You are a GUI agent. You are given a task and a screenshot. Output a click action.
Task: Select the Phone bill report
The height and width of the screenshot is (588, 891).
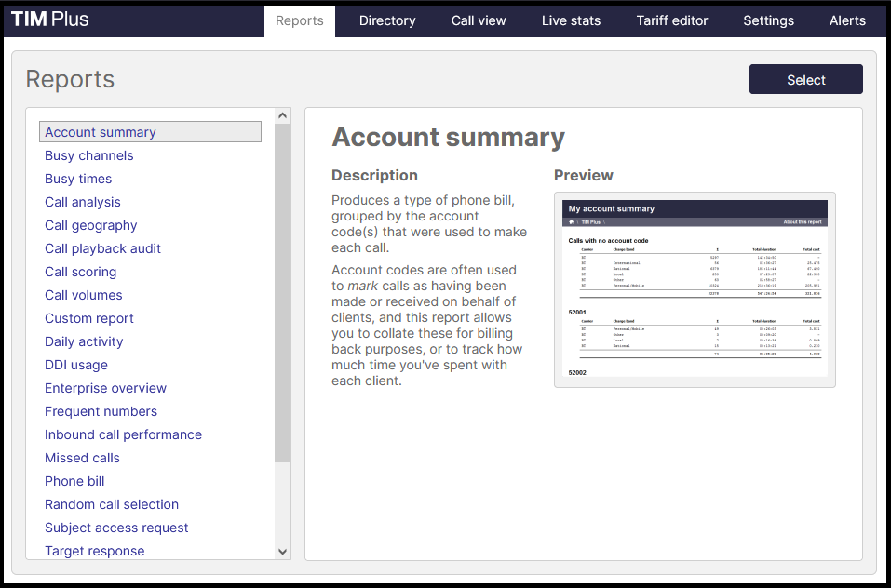point(74,481)
